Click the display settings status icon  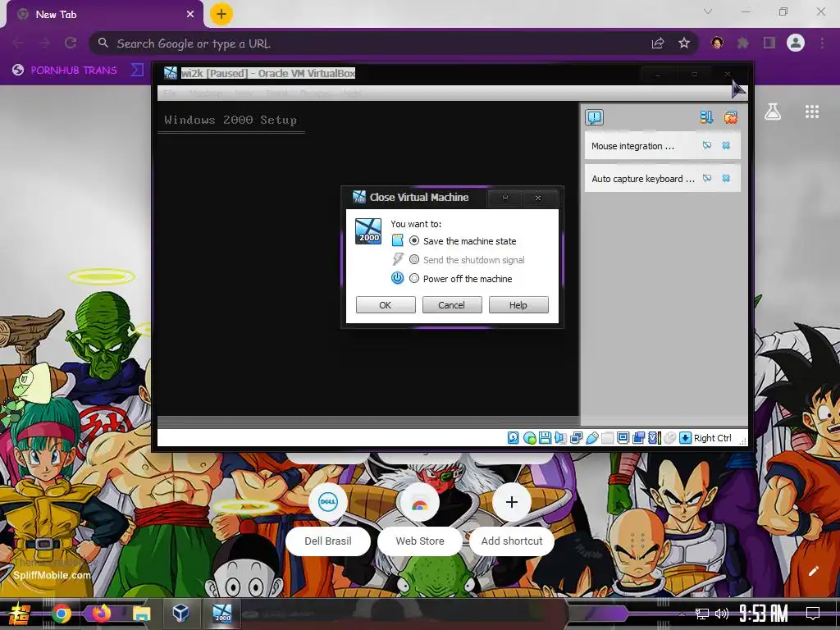(x=623, y=438)
